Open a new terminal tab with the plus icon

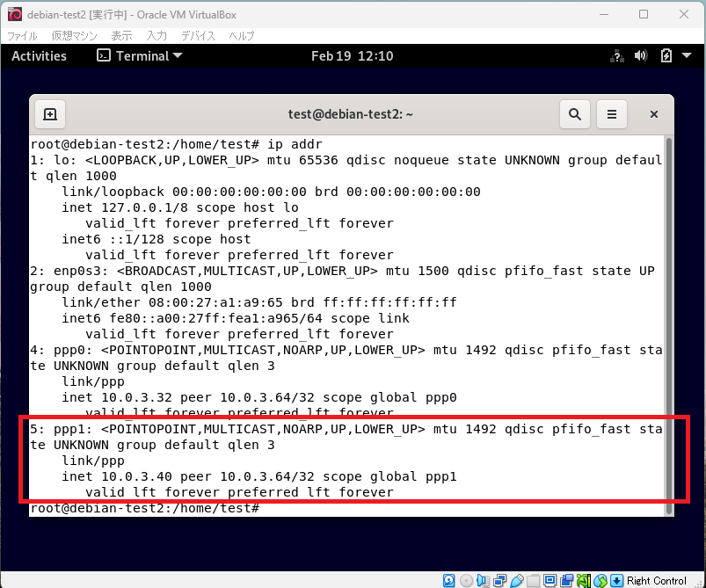coord(50,114)
